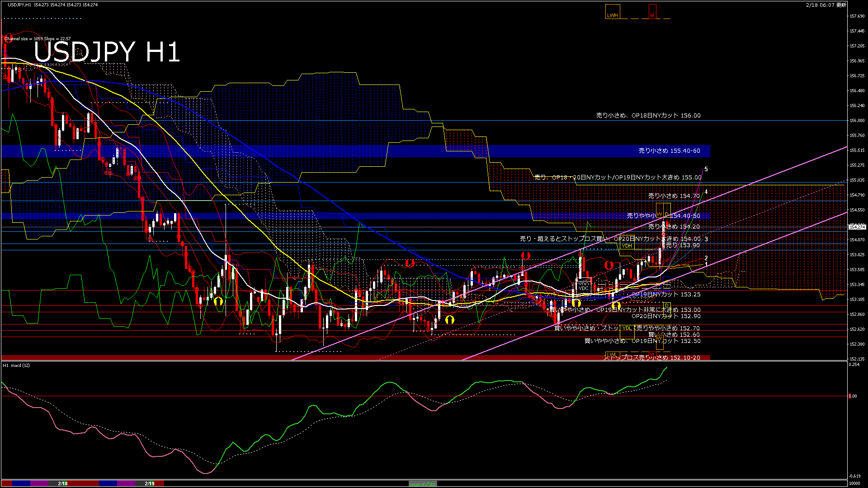Image resolution: width=868 pixels, height=488 pixels.
Task: Click the H1 macd (12) indicator label
Action: (16, 365)
